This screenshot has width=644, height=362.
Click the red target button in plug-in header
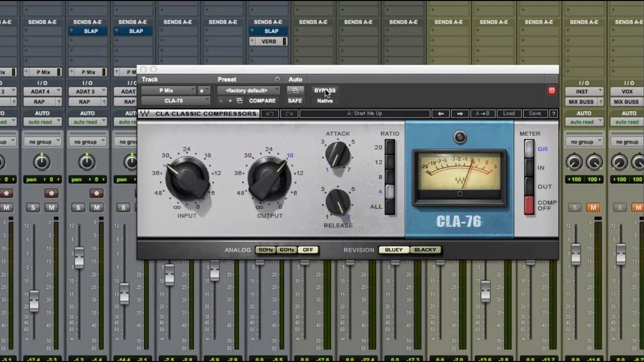pos(551,90)
